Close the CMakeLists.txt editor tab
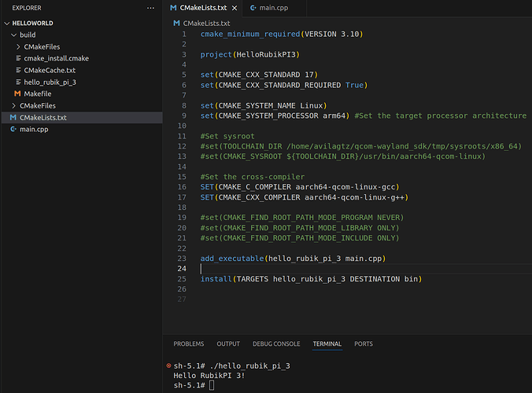Viewport: 532px width, 393px height. (x=235, y=8)
